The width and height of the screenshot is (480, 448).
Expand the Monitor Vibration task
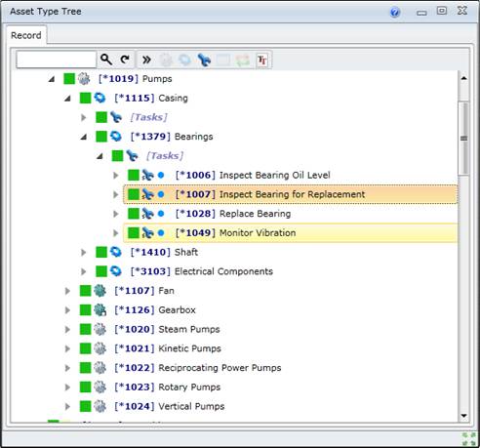tap(115, 233)
